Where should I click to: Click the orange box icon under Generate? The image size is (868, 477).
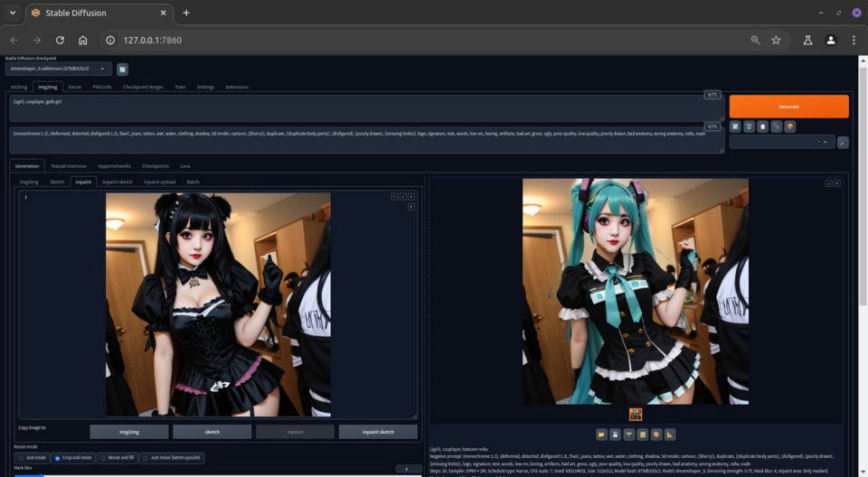coord(790,126)
